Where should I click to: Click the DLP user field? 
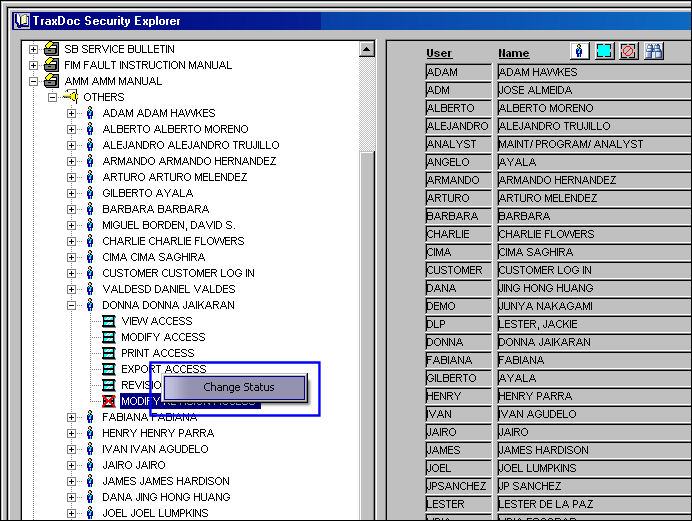pos(459,324)
